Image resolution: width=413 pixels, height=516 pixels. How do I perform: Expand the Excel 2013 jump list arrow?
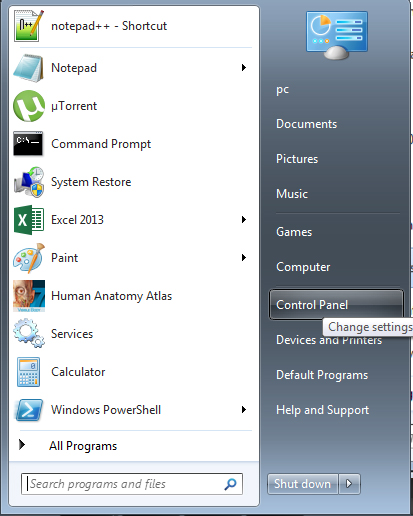[244, 219]
